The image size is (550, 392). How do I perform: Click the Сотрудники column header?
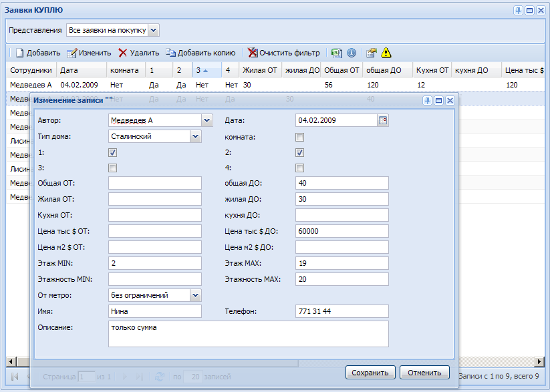point(31,70)
